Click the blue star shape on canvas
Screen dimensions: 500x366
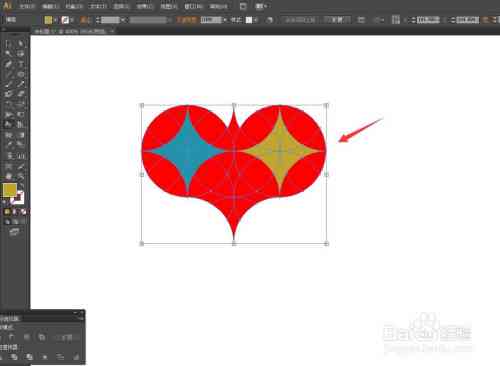coord(188,151)
